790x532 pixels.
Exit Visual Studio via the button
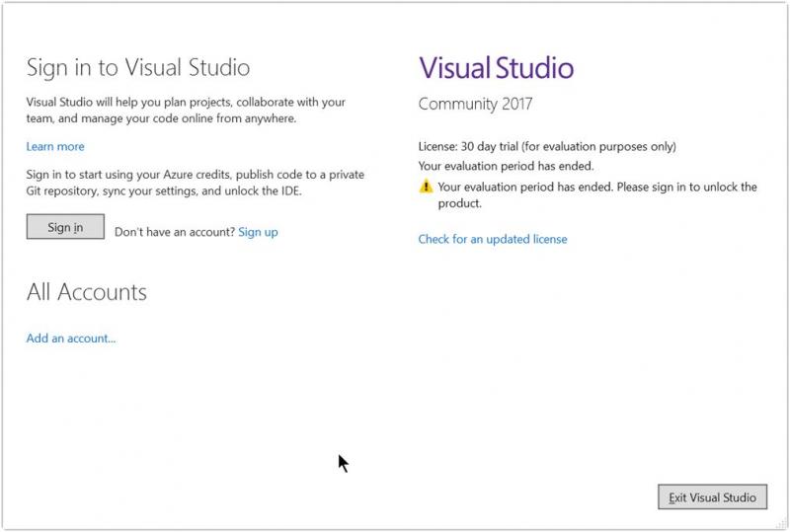click(x=712, y=497)
